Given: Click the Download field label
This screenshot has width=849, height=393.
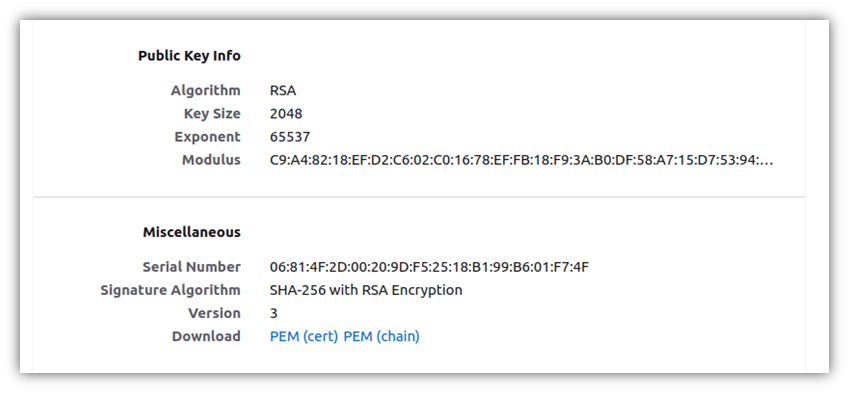Looking at the screenshot, I should point(206,337).
